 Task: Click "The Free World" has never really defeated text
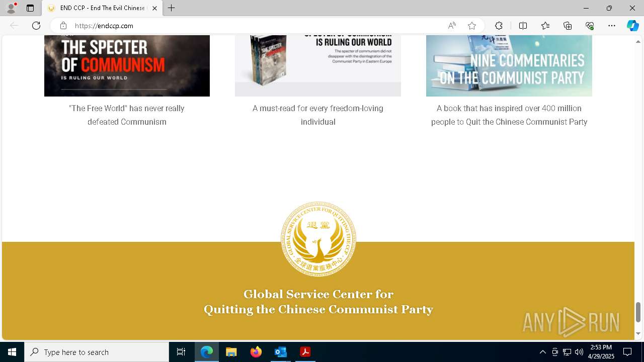click(x=127, y=115)
